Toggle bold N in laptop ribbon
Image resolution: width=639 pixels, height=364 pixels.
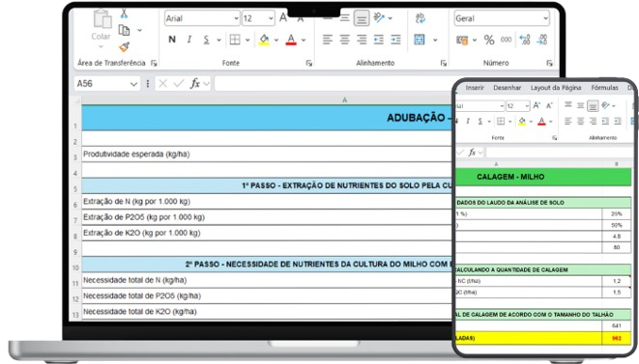(172, 40)
